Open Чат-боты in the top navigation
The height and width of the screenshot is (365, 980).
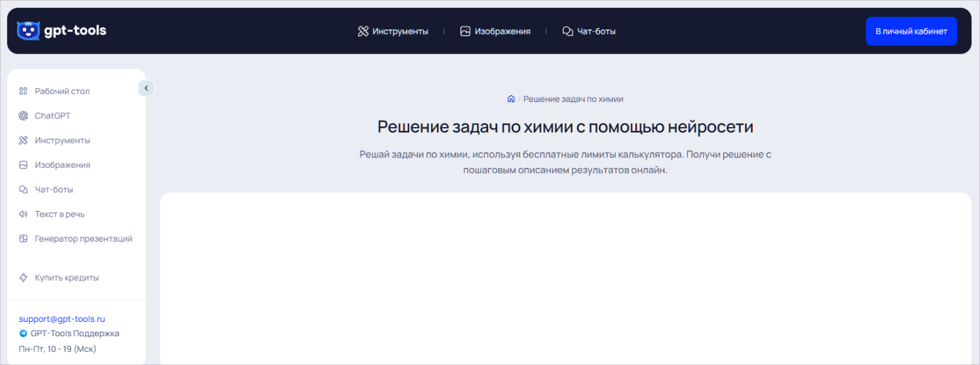[x=596, y=31]
